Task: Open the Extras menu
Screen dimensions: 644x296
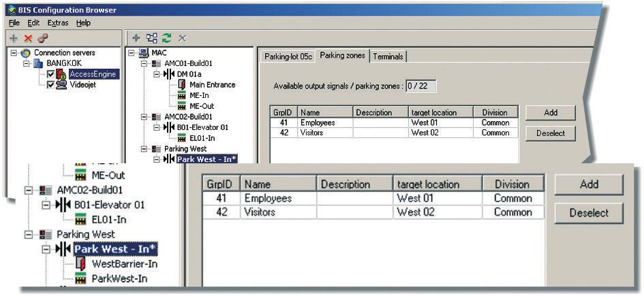Action: click(58, 23)
